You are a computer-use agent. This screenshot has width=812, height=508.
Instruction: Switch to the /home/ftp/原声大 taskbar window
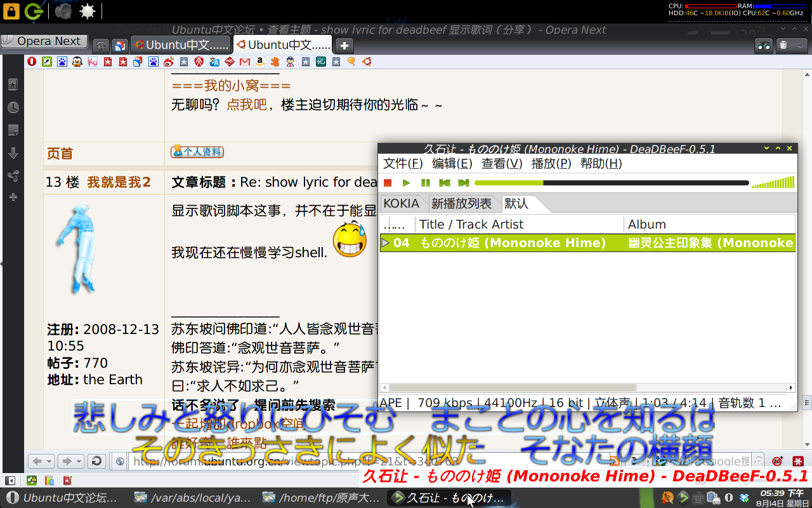point(321,498)
